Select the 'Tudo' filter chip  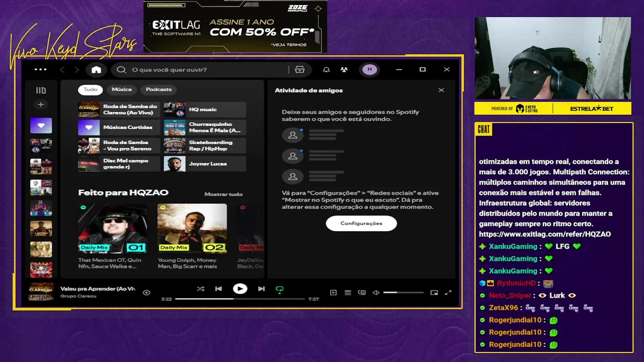click(91, 89)
